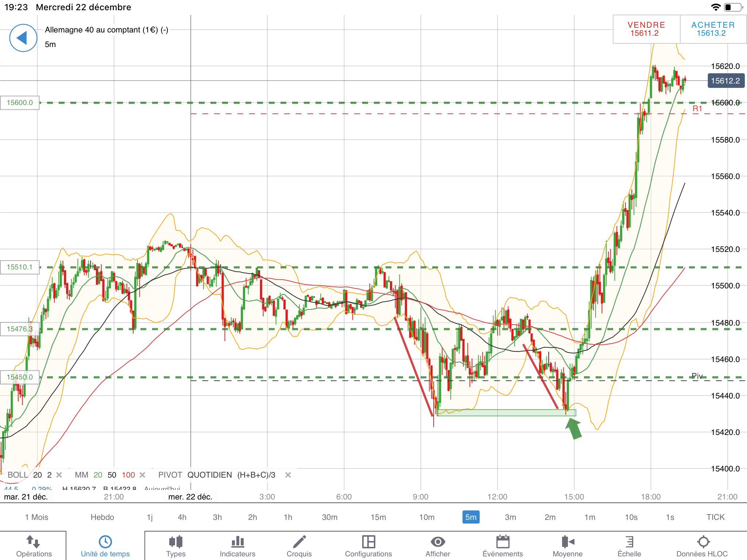Select the Hebdo timeframe
The image size is (747, 560).
point(102,517)
